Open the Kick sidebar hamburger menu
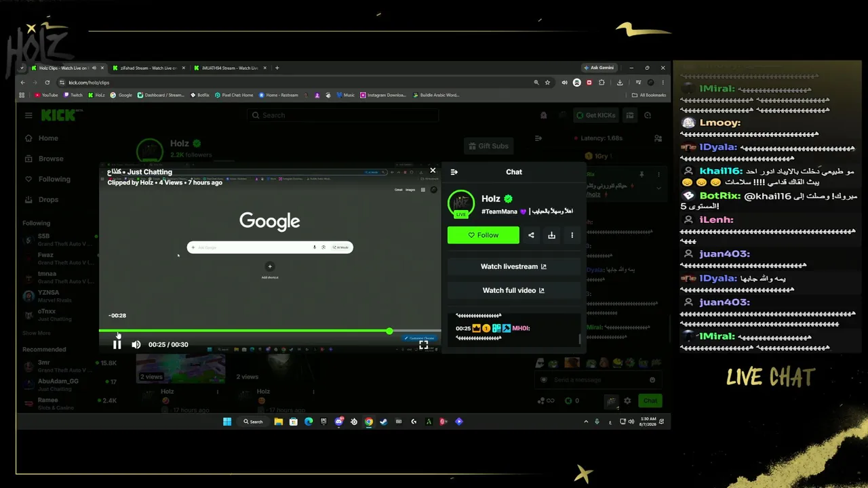Image resolution: width=868 pixels, height=488 pixels. pos(28,115)
